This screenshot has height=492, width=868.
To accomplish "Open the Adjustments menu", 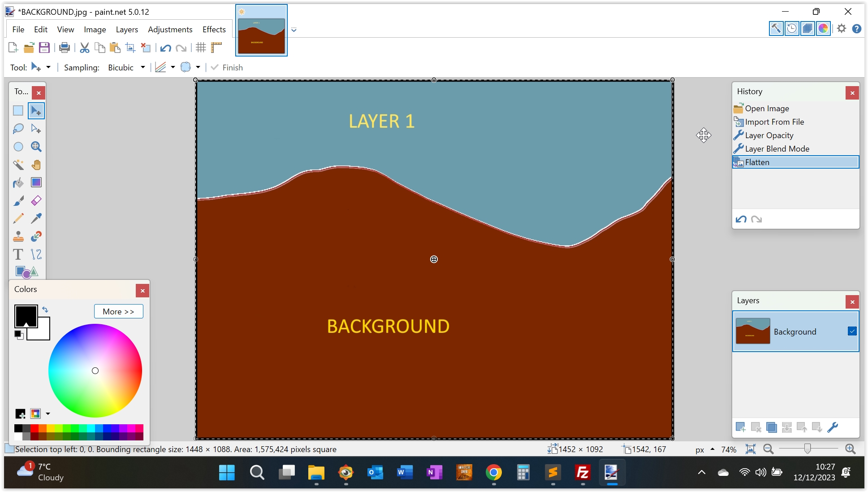I will coord(170,29).
